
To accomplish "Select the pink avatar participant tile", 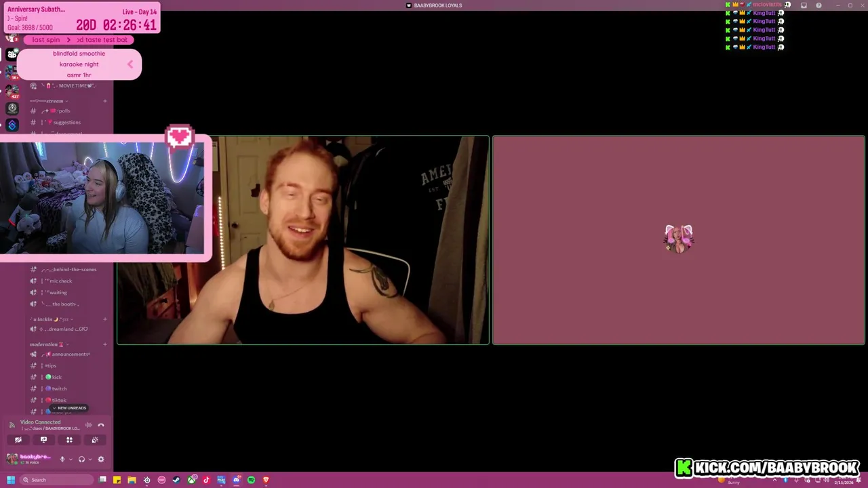I will (678, 240).
